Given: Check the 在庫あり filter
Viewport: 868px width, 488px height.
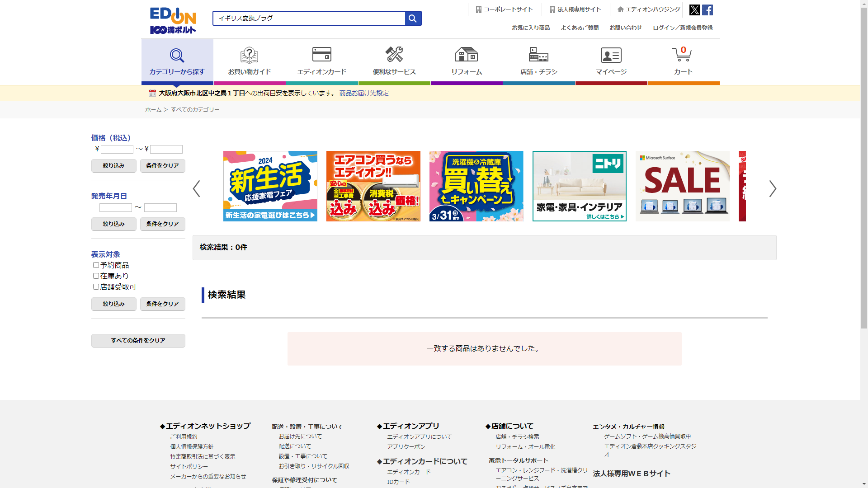Looking at the screenshot, I should click(x=96, y=276).
